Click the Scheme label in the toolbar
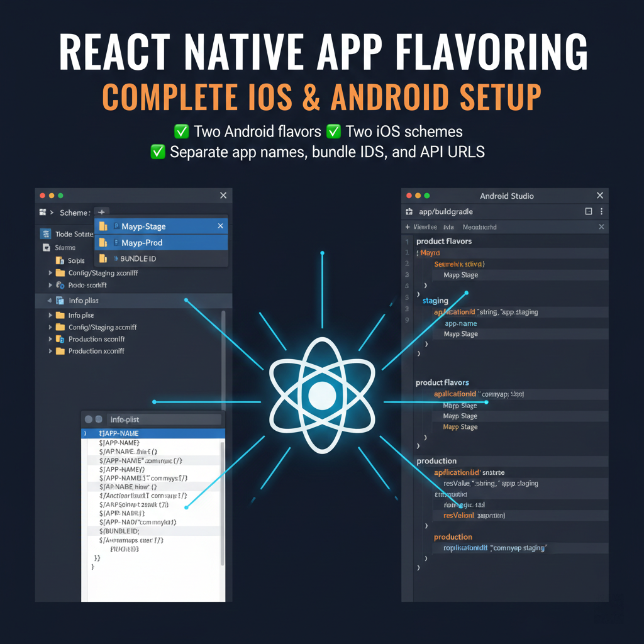The width and height of the screenshot is (644, 644). [x=75, y=213]
